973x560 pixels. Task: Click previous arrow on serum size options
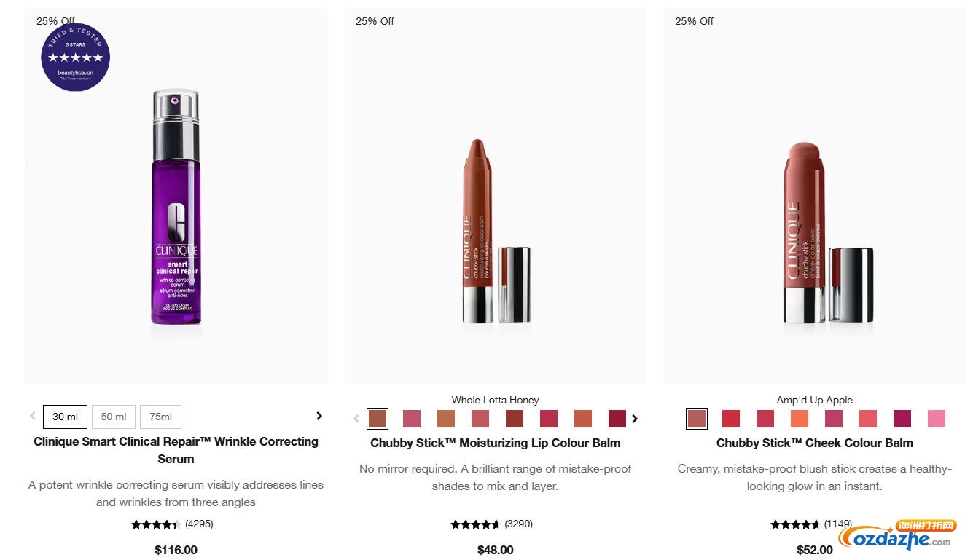click(x=33, y=416)
